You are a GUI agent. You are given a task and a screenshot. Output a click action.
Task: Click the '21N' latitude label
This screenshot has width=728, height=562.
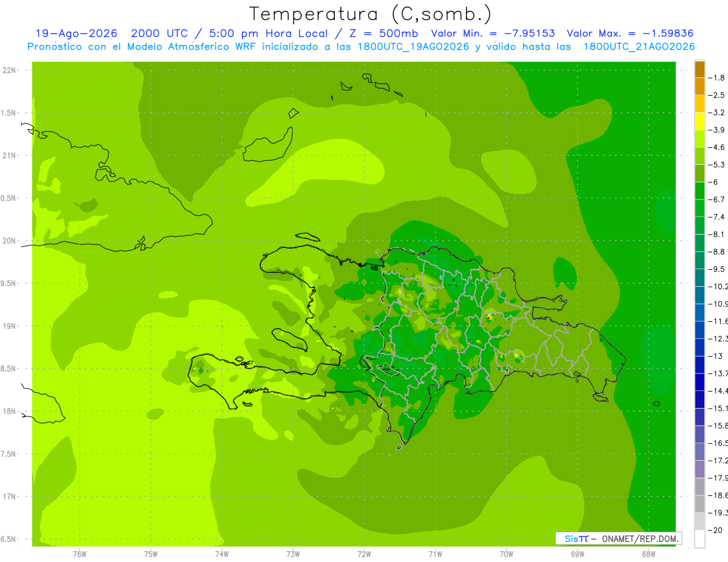pos(10,155)
